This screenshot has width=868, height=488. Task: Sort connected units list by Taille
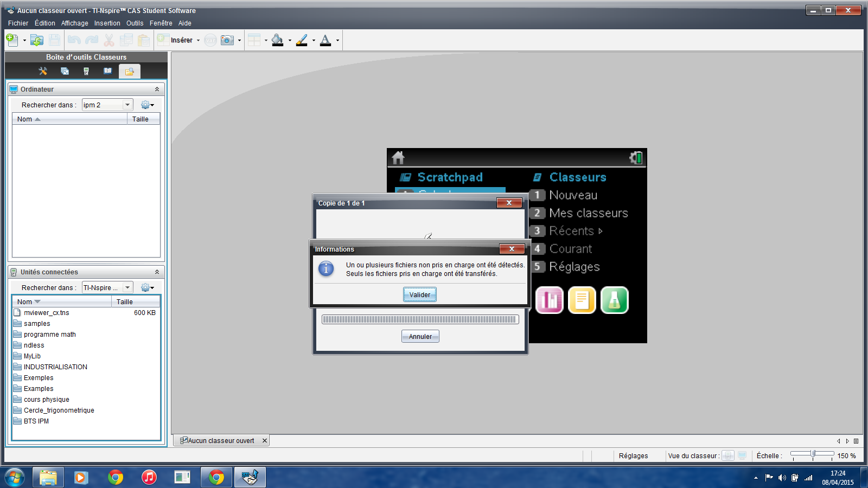pos(136,302)
